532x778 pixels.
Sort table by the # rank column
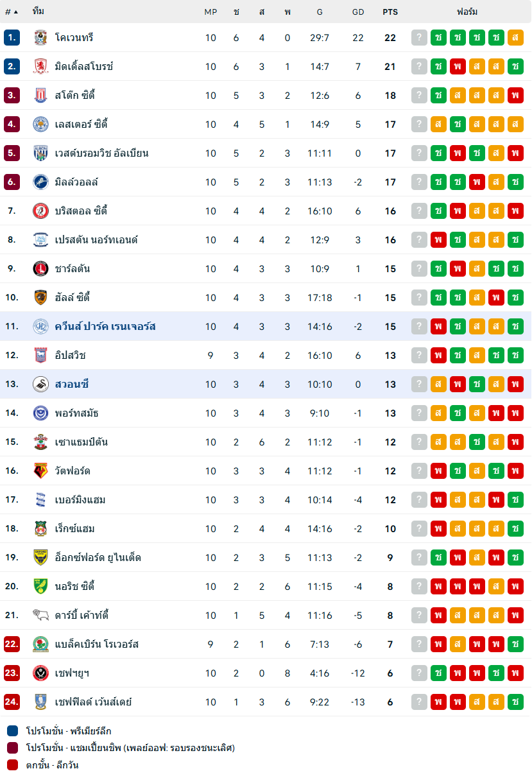coord(11,12)
